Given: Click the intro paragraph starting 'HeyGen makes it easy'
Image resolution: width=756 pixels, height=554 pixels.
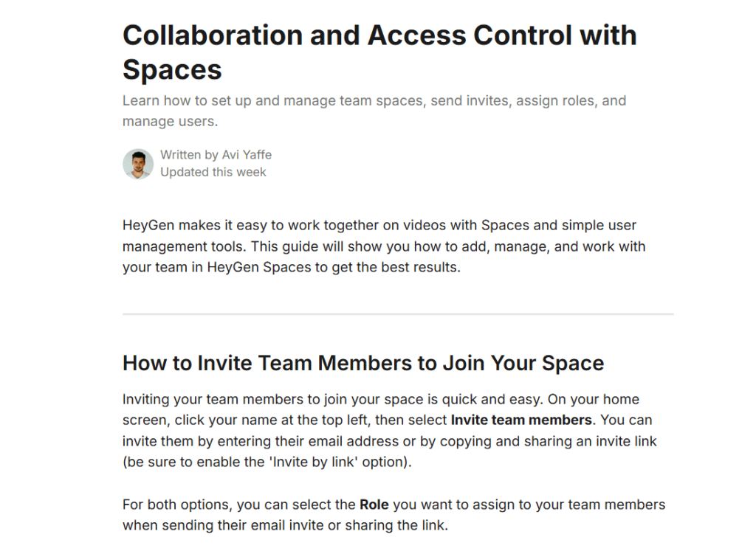Looking at the screenshot, I should [384, 246].
